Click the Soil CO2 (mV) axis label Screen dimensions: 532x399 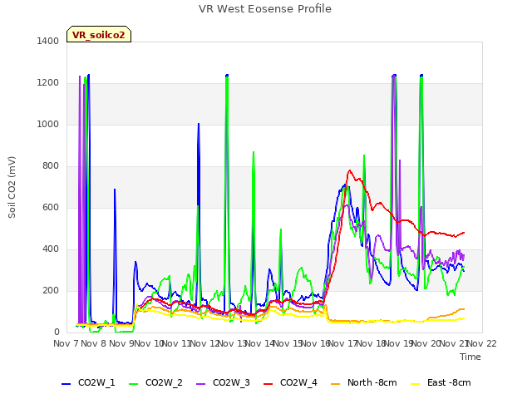[x=12, y=187]
